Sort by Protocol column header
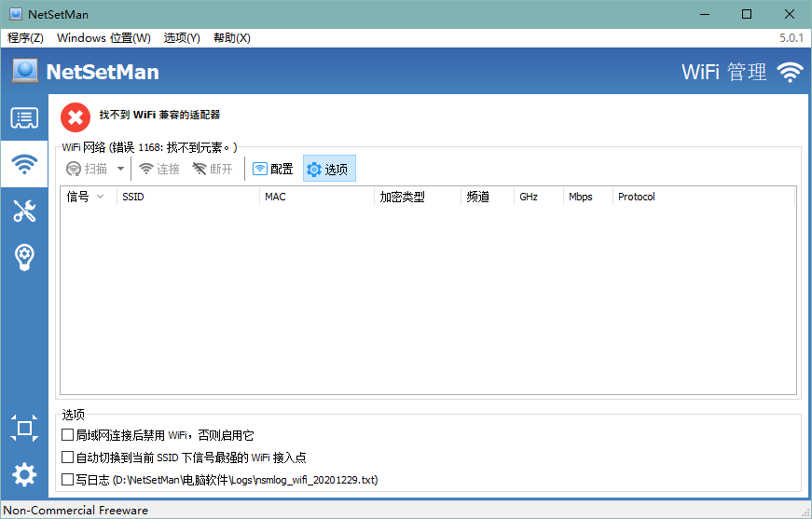812x519 pixels. [x=703, y=197]
